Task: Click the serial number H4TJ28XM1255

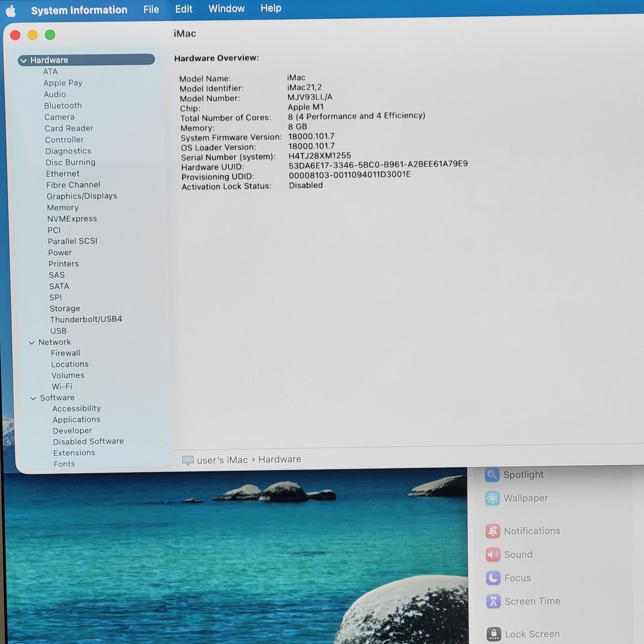Action: click(320, 156)
